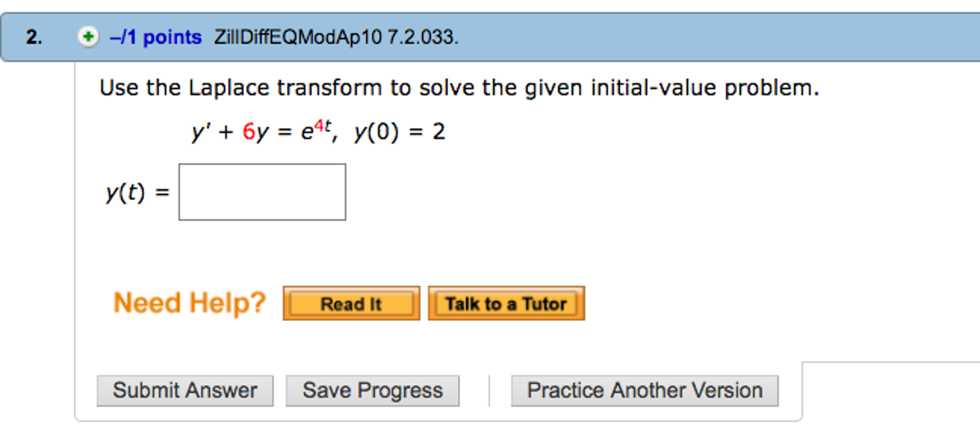
Task: Submit your answer for grading
Action: point(184,390)
